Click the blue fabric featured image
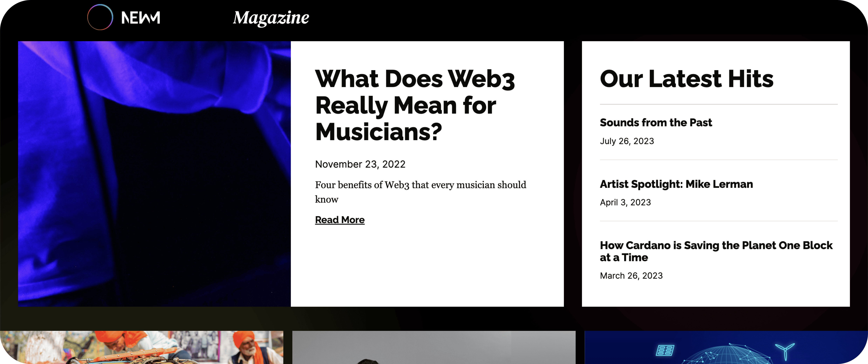Viewport: 868px width, 364px height. [x=154, y=174]
